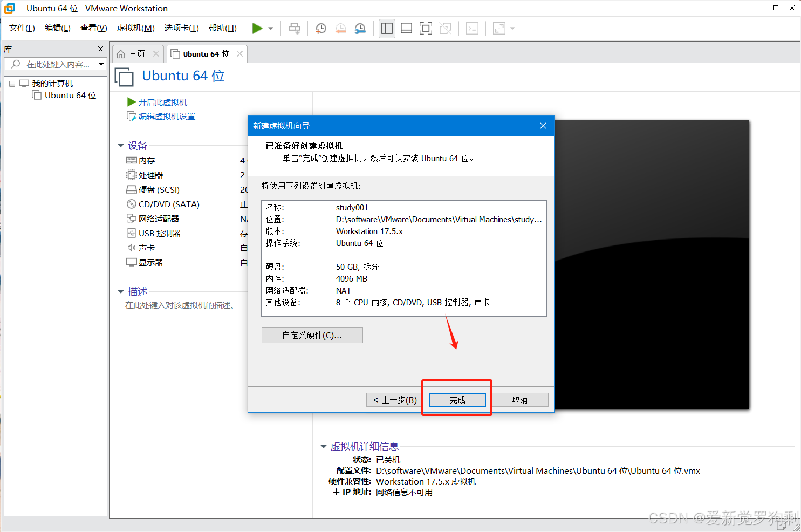Open the 帮助(H) menu

[223, 28]
